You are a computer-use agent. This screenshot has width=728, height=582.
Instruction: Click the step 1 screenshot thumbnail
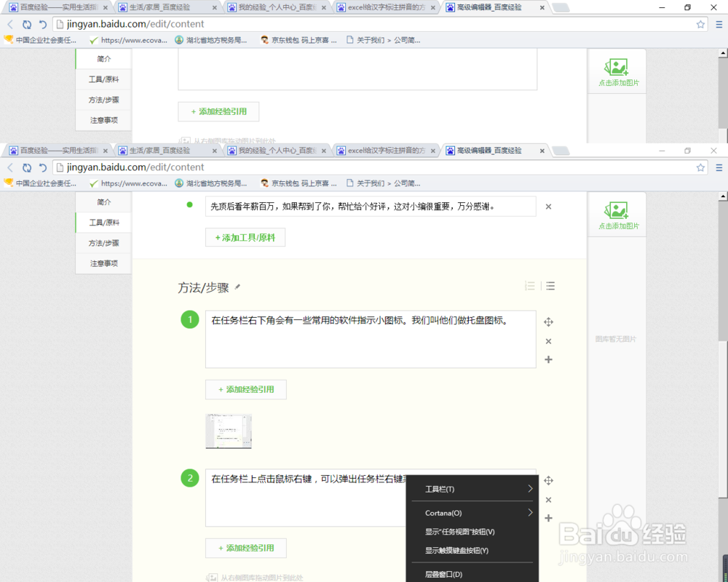(229, 431)
